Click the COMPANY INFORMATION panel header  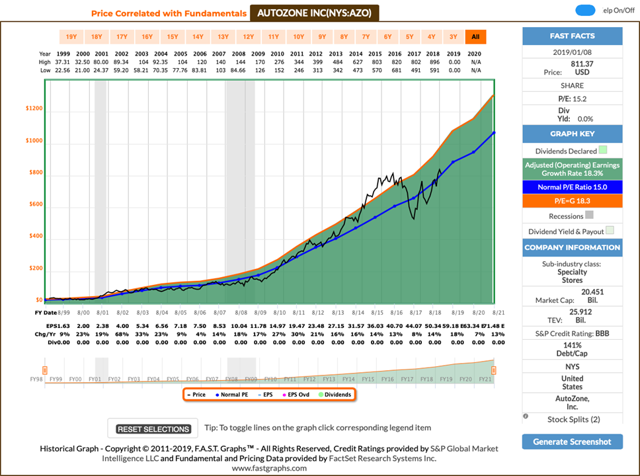pyautogui.click(x=572, y=248)
